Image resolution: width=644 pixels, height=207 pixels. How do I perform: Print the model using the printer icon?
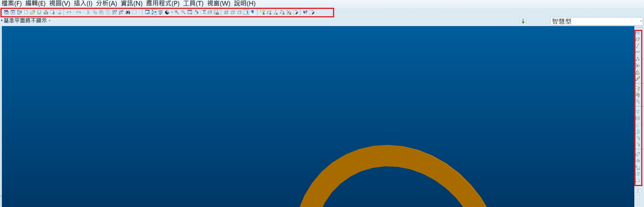click(x=46, y=12)
